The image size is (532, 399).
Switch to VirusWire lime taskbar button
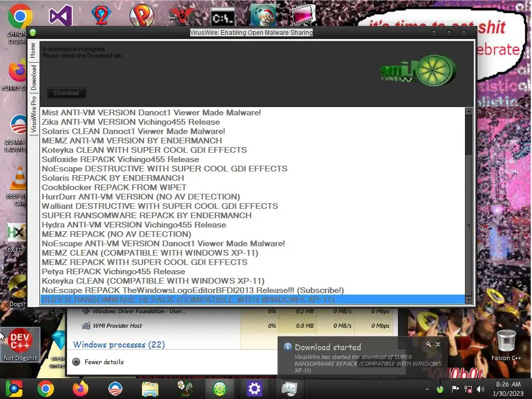tap(220, 389)
